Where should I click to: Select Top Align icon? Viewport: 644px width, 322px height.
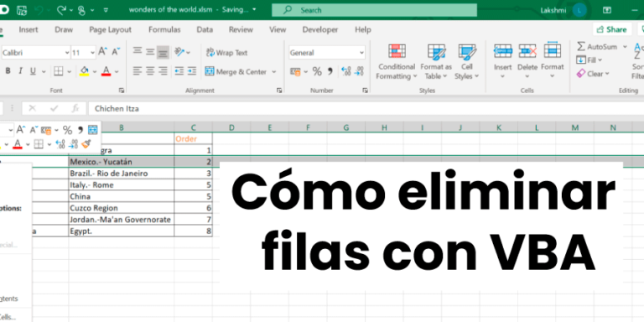pyautogui.click(x=138, y=52)
